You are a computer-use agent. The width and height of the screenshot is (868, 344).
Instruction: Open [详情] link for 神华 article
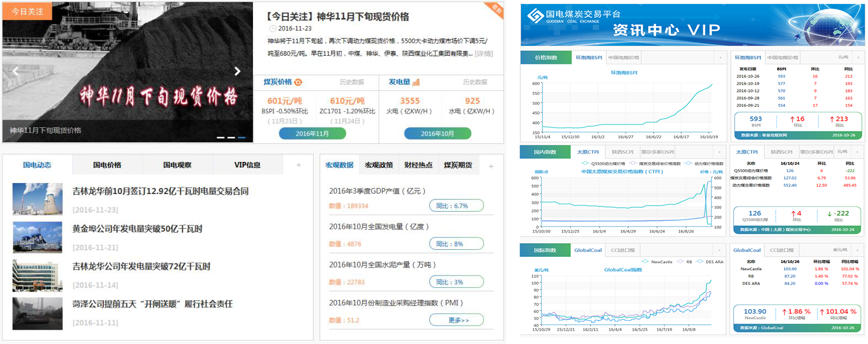[484, 53]
